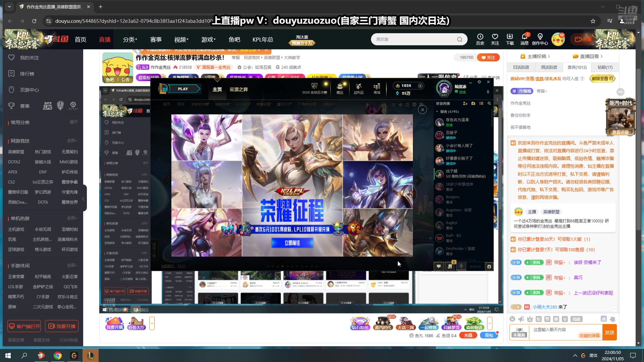Click the paint splash icon in chat toolbar

point(612,319)
